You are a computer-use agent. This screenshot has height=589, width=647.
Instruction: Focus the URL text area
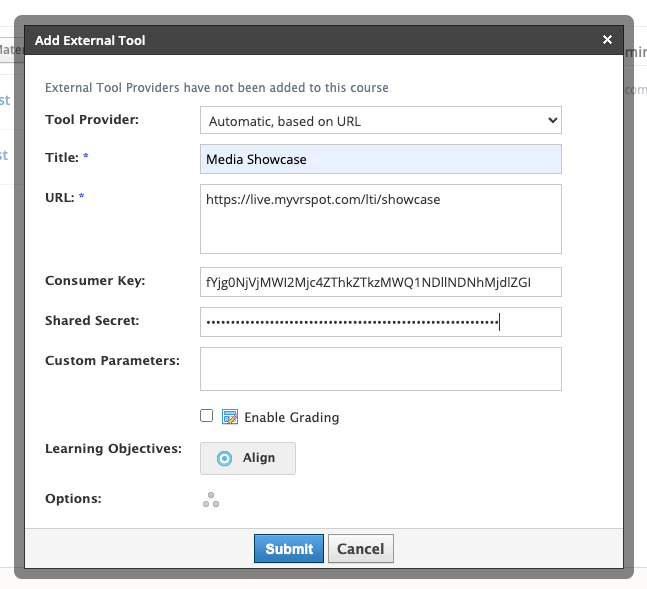(380, 219)
